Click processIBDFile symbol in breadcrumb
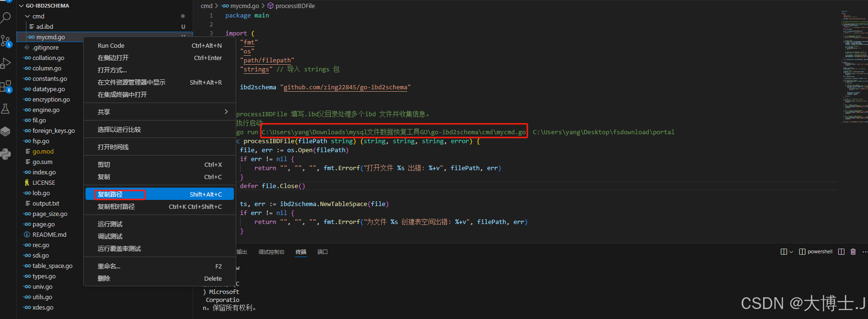 click(x=295, y=6)
